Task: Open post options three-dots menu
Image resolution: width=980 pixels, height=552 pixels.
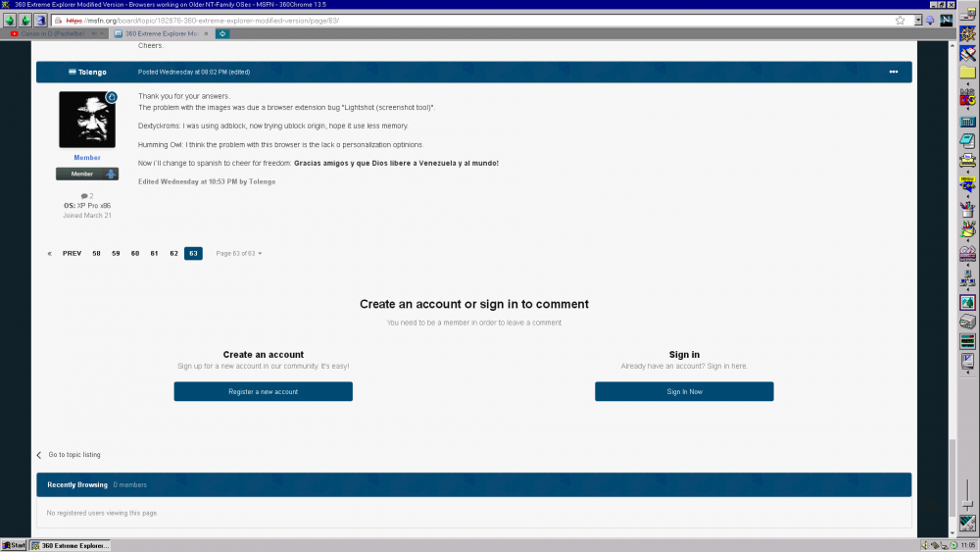Action: point(894,72)
